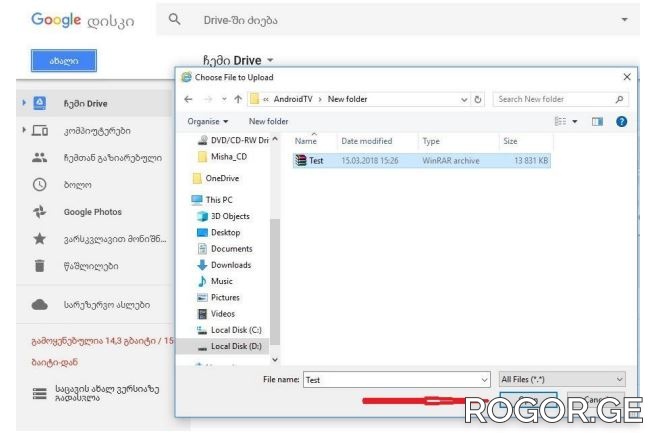Open Google Photos in the sidebar
655x439 pixels.
tap(93, 212)
